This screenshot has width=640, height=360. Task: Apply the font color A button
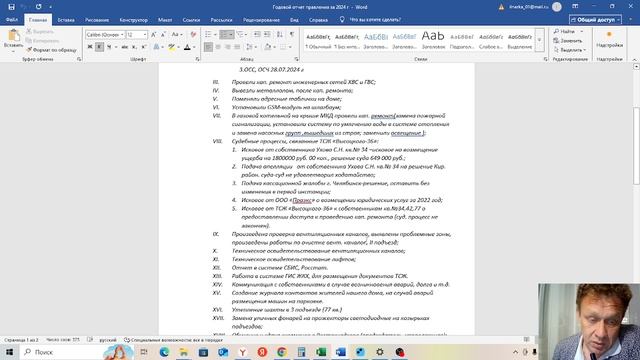[187, 47]
